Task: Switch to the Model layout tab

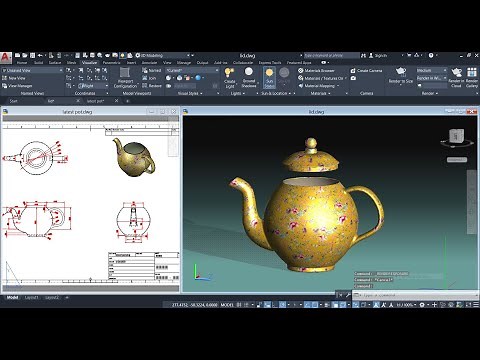Action: tap(12, 297)
